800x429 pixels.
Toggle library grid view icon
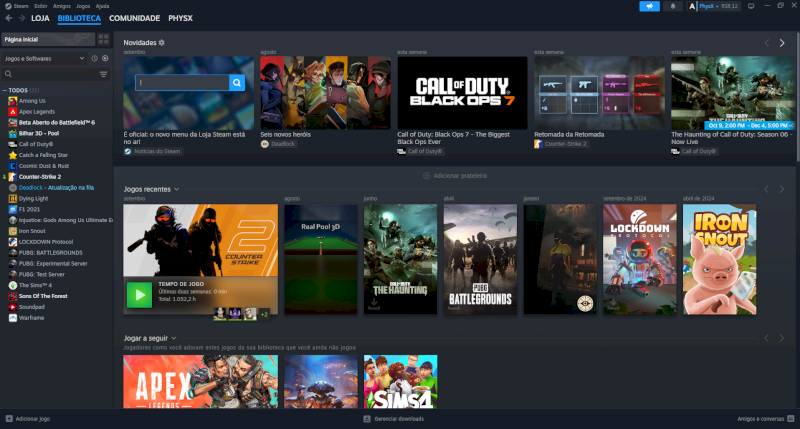[104, 39]
